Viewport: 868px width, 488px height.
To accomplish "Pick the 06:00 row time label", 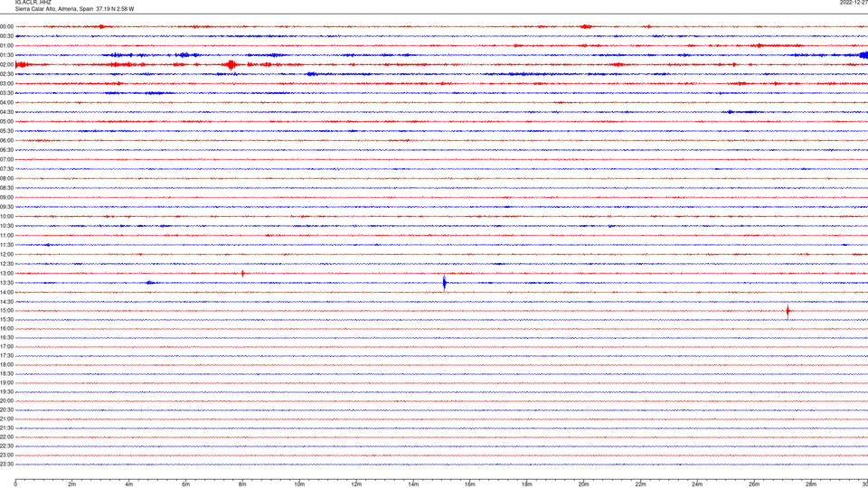I will 6,141.
